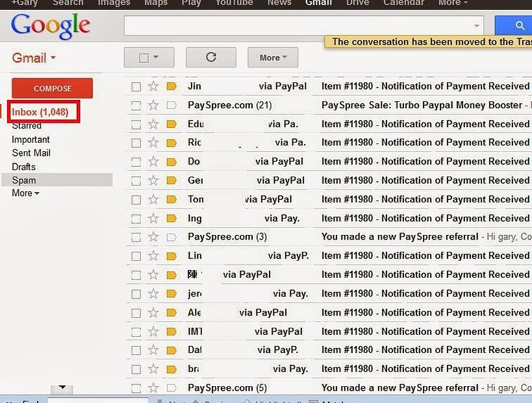Star the Ing via Pay. email

[x=153, y=219]
